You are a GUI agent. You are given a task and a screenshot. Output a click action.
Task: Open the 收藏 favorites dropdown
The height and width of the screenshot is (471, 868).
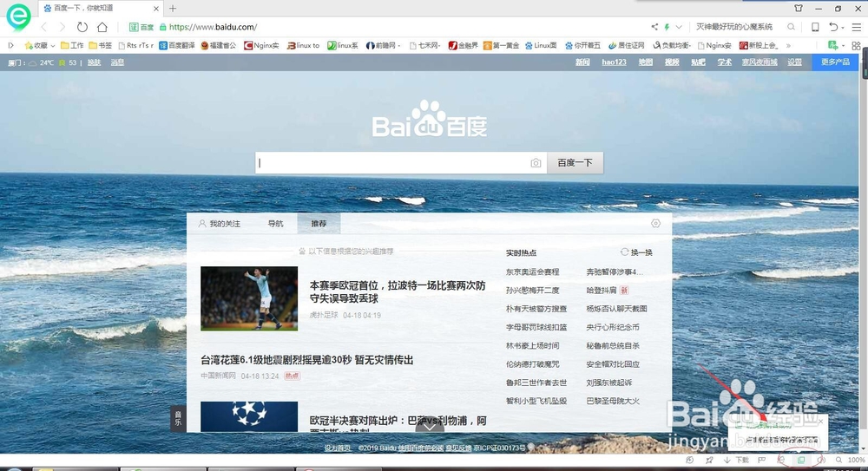(40, 45)
